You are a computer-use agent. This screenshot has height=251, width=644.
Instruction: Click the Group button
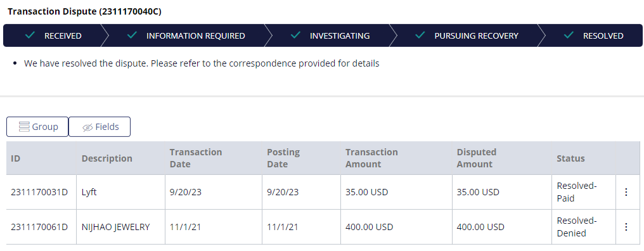coord(37,127)
